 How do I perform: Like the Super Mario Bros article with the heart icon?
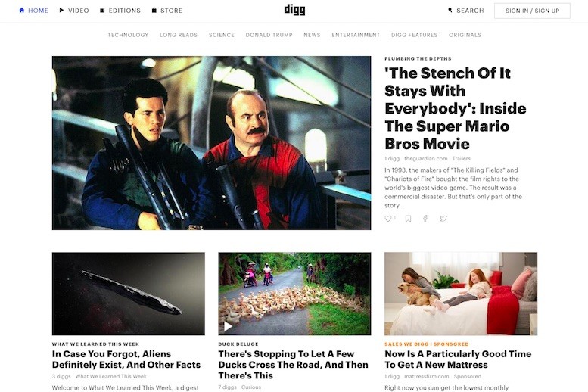pos(388,219)
